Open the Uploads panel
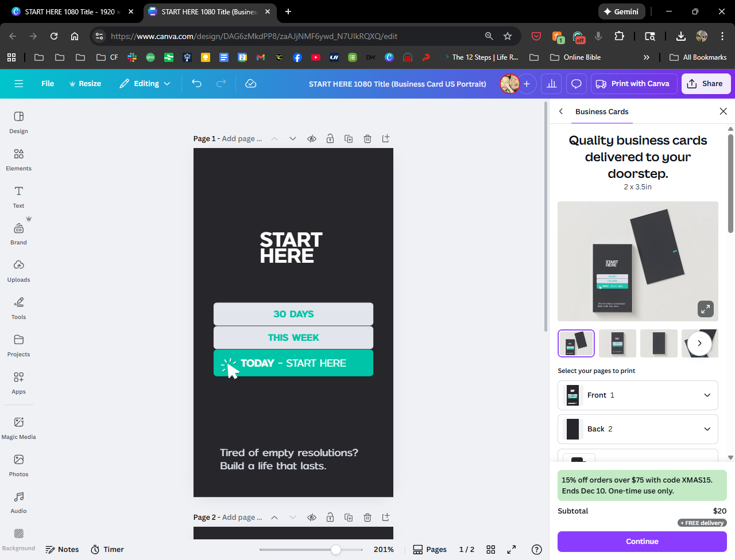Image resolution: width=735 pixels, height=560 pixels. tap(18, 271)
